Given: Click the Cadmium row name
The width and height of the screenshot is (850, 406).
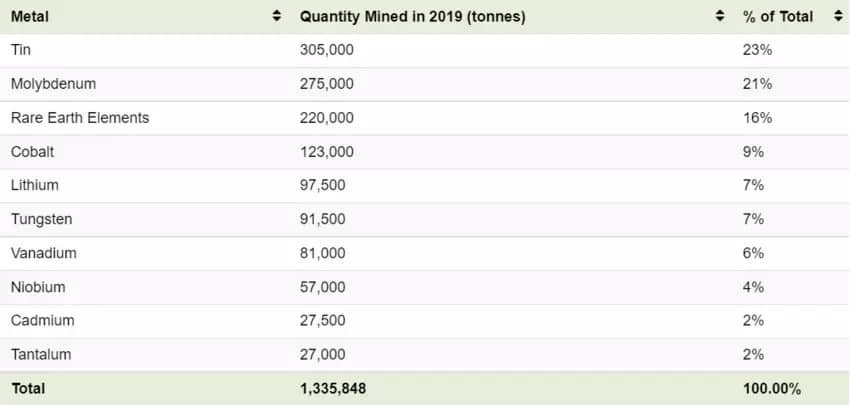Looking at the screenshot, I should (42, 320).
